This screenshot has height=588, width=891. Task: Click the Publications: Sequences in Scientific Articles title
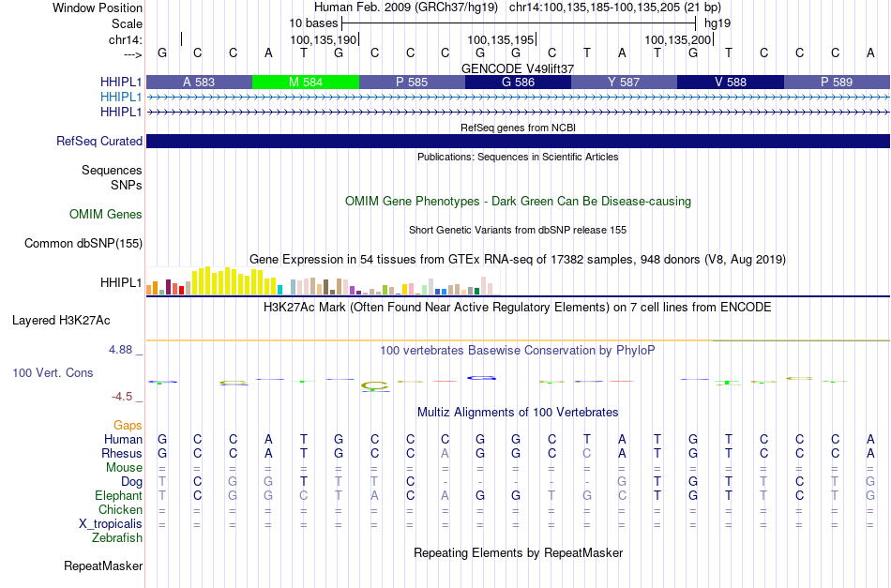[x=518, y=157]
